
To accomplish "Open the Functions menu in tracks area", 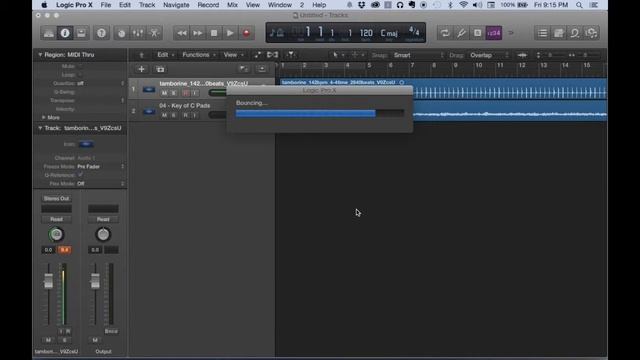I will (199, 55).
